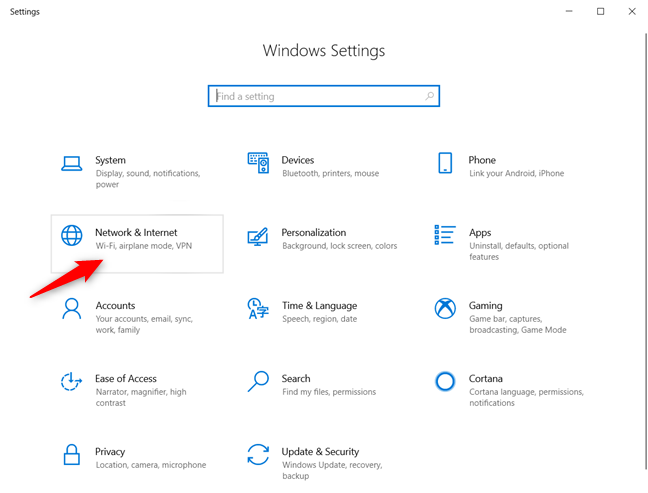This screenshot has width=648, height=493.
Task: Open Devices settings title
Action: click(x=298, y=160)
